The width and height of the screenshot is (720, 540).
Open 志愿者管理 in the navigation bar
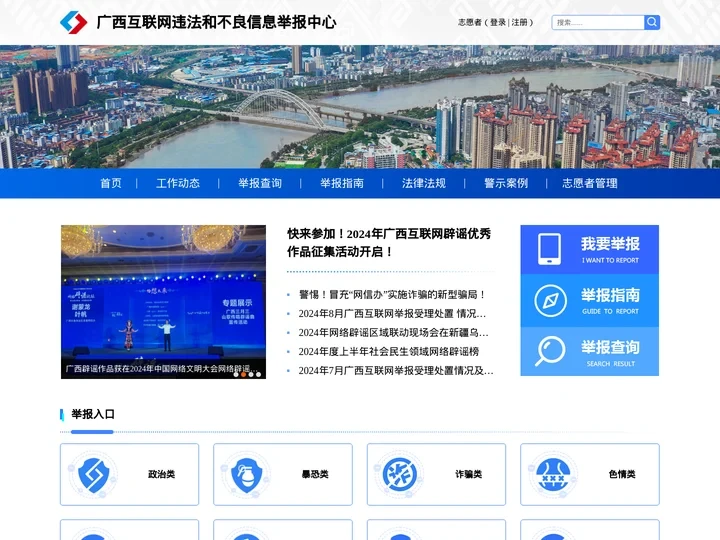pyautogui.click(x=590, y=183)
